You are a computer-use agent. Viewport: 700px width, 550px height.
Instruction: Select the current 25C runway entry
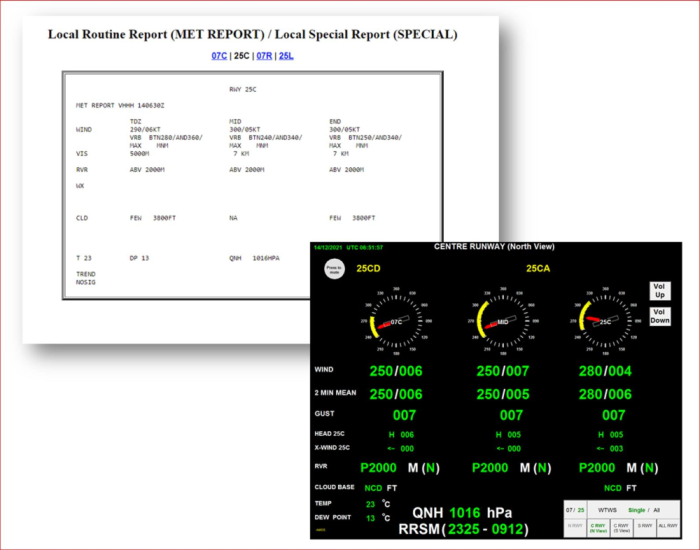point(242,56)
